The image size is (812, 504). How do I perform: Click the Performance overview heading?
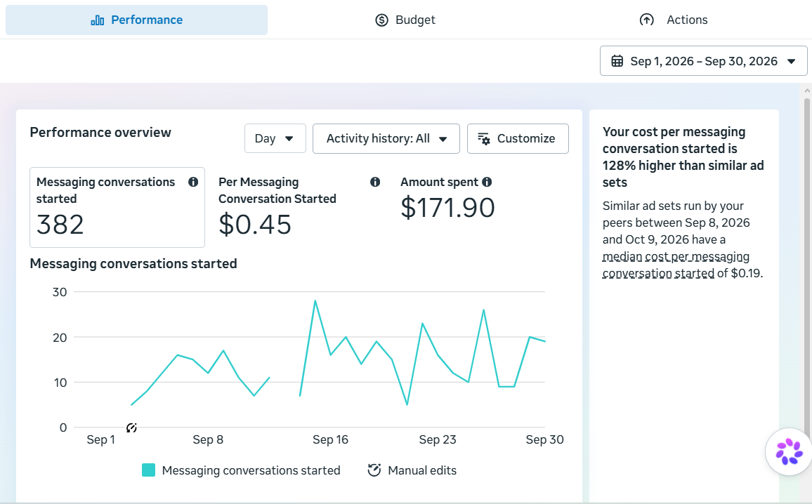[100, 133]
